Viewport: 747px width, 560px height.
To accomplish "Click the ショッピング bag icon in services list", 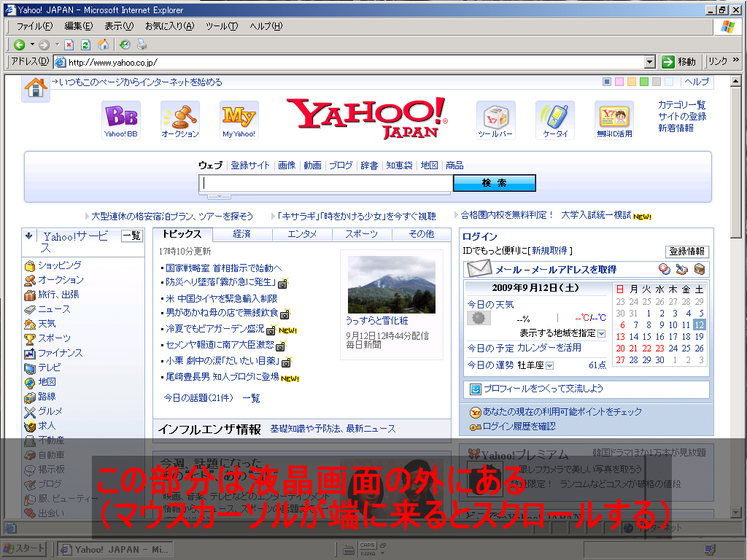I will pyautogui.click(x=30, y=265).
